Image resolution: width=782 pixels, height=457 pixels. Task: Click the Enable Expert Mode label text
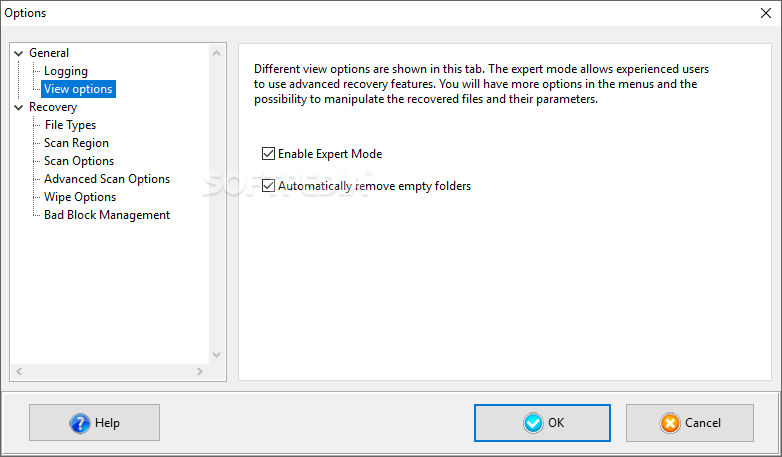[330, 154]
